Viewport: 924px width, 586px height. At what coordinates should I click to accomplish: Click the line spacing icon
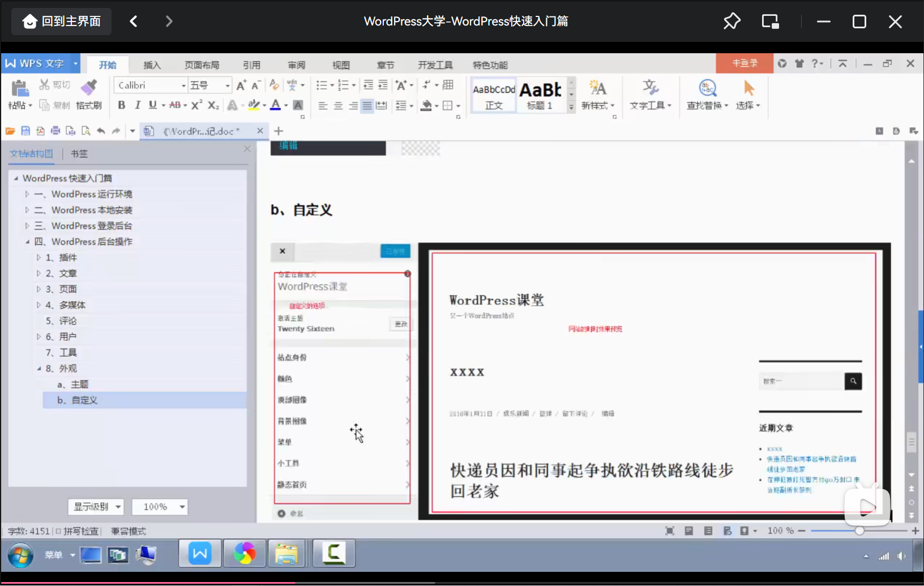tap(401, 106)
